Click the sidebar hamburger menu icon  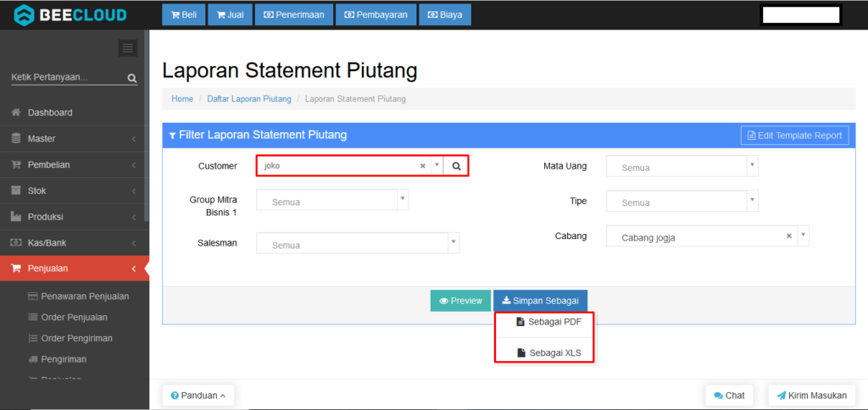pos(127,48)
